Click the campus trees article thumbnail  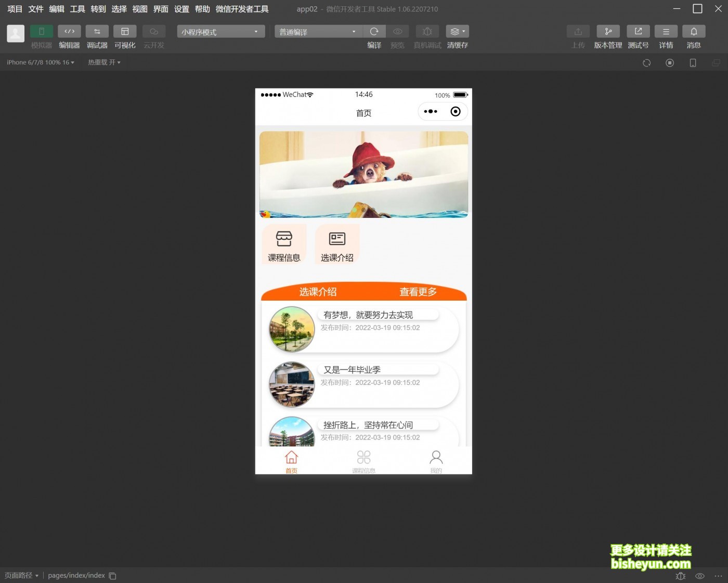tap(292, 329)
